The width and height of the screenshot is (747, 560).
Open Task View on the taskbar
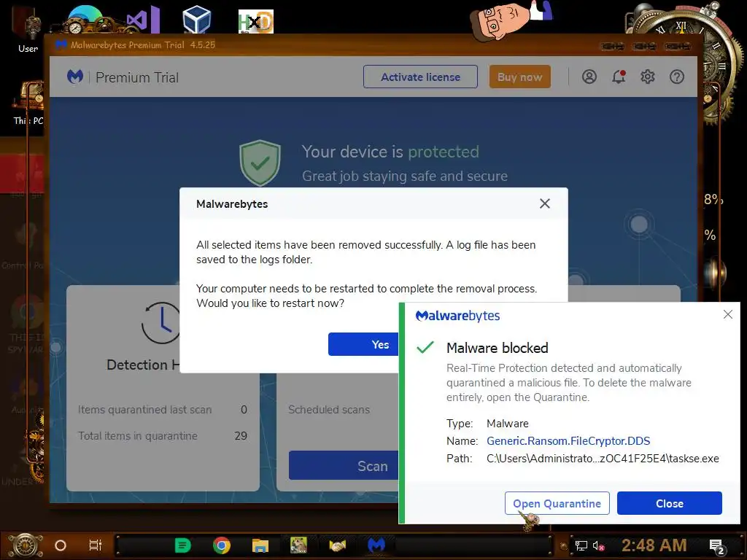pyautogui.click(x=96, y=545)
